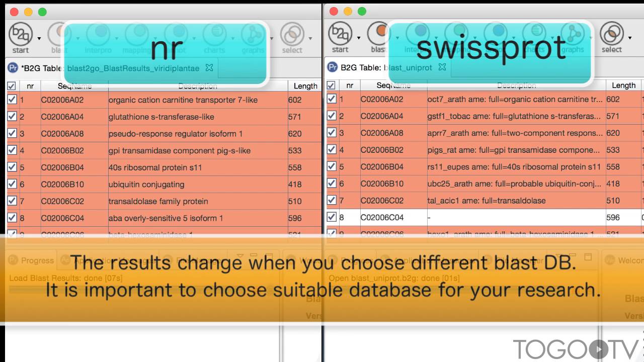
Task: Uncheck glutathione s-transferase-like row checkbox
Action: pyautogui.click(x=12, y=117)
